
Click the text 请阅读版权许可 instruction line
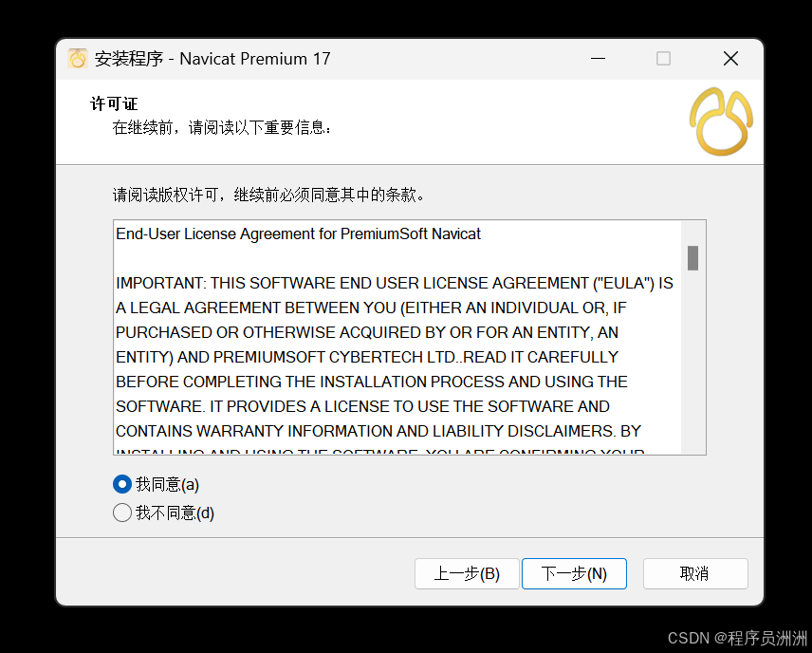pos(268,195)
